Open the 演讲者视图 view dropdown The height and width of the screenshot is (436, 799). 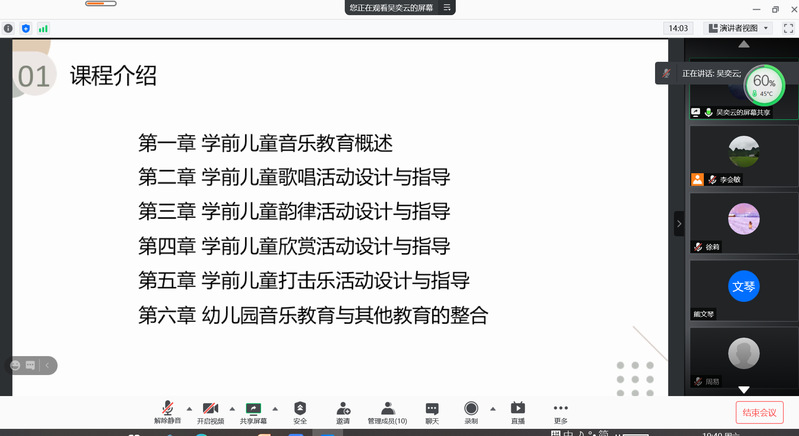[738, 28]
